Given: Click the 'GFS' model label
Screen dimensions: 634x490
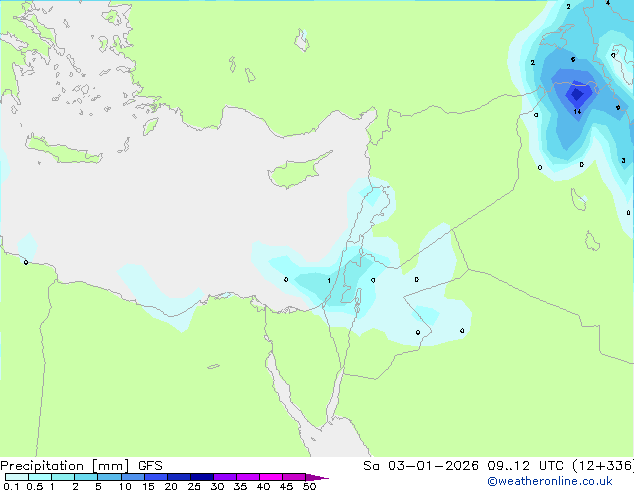Looking at the screenshot, I should [150, 466].
